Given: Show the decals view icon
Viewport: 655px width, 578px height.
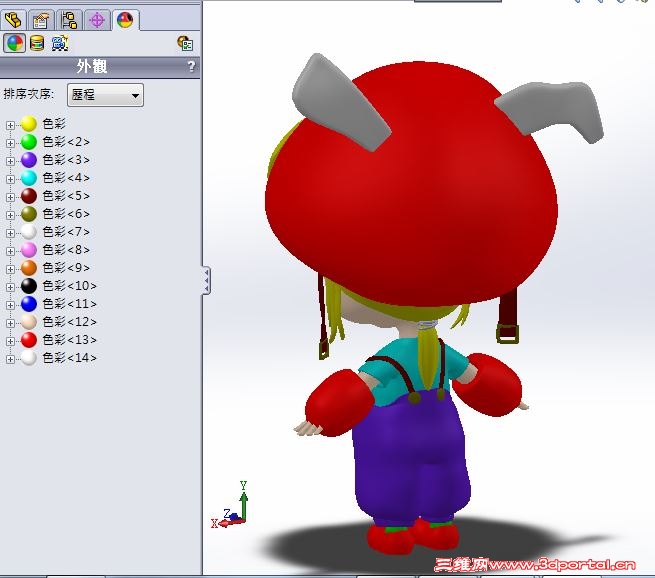Looking at the screenshot, I should click(x=37, y=43).
